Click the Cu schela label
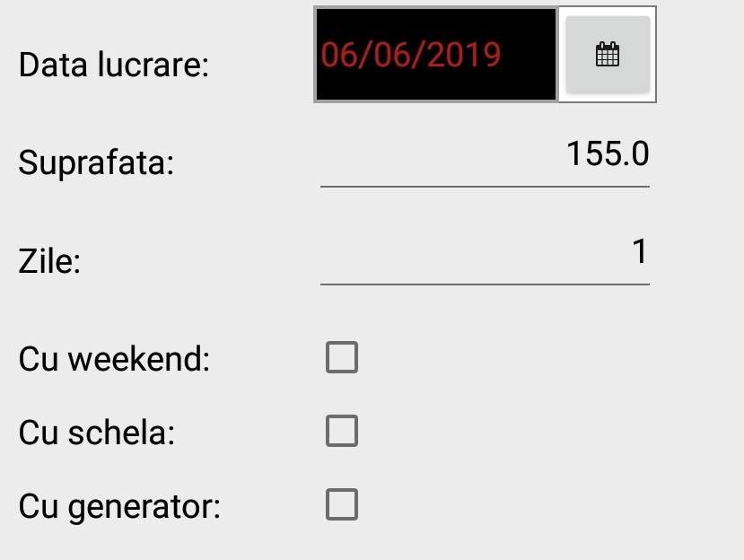The height and width of the screenshot is (560, 744). (97, 433)
